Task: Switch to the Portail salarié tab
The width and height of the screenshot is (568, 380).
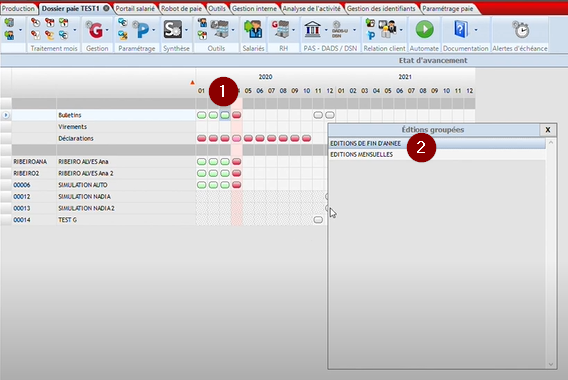Action: pos(135,8)
